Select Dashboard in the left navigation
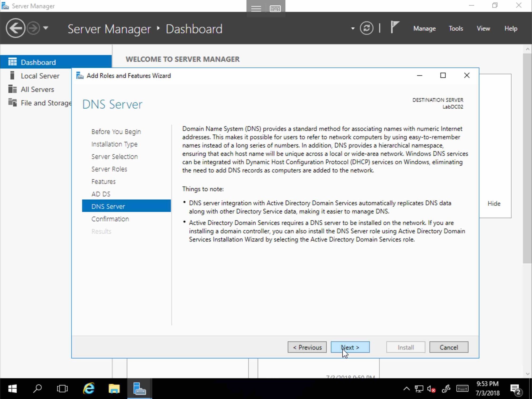 pos(56,62)
